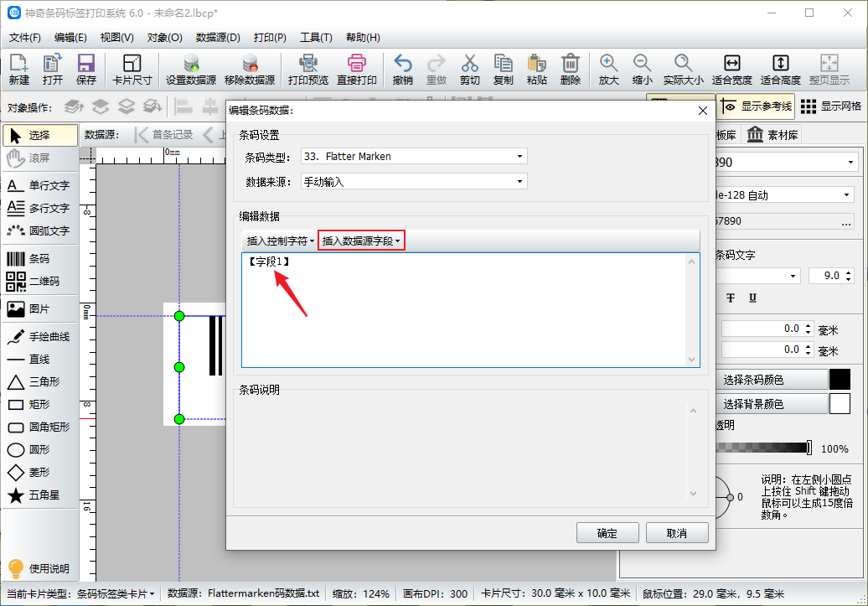Viewport: 868px width, 606px height.
Task: Select the 多行文字 tool
Action: click(x=39, y=208)
